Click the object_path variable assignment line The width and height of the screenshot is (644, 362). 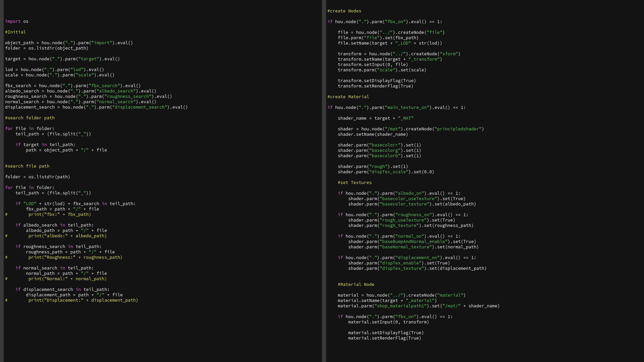(69, 43)
